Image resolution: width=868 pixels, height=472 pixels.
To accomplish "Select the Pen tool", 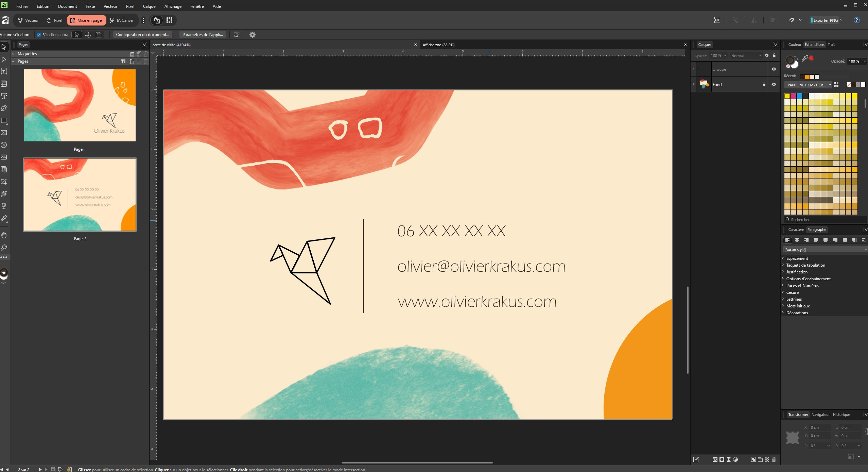I will pos(4,108).
